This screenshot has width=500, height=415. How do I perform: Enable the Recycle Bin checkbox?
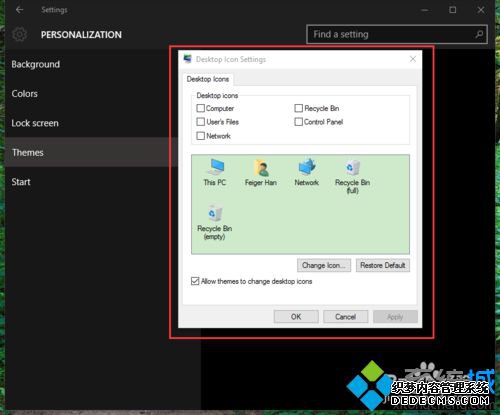299,108
